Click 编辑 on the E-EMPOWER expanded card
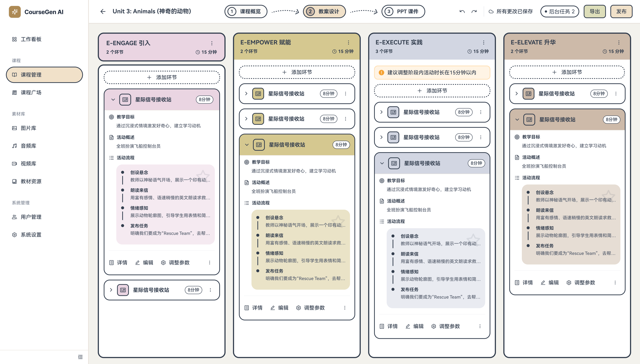Screen dimensions: 640x364 coord(279,308)
